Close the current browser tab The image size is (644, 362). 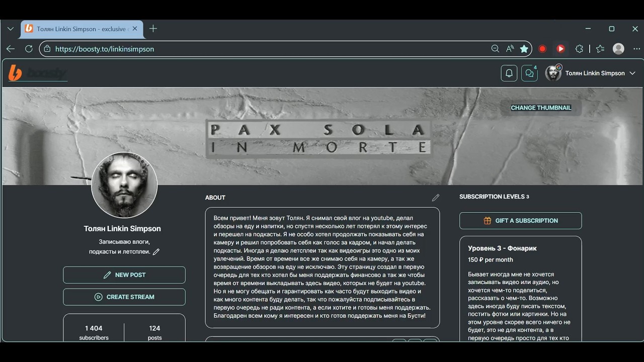pyautogui.click(x=135, y=29)
